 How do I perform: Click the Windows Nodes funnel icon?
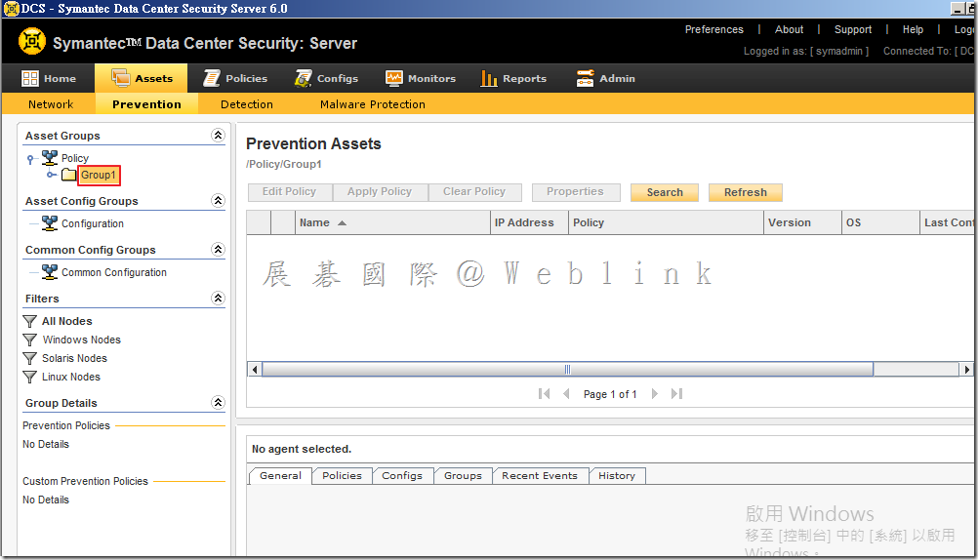(29, 340)
